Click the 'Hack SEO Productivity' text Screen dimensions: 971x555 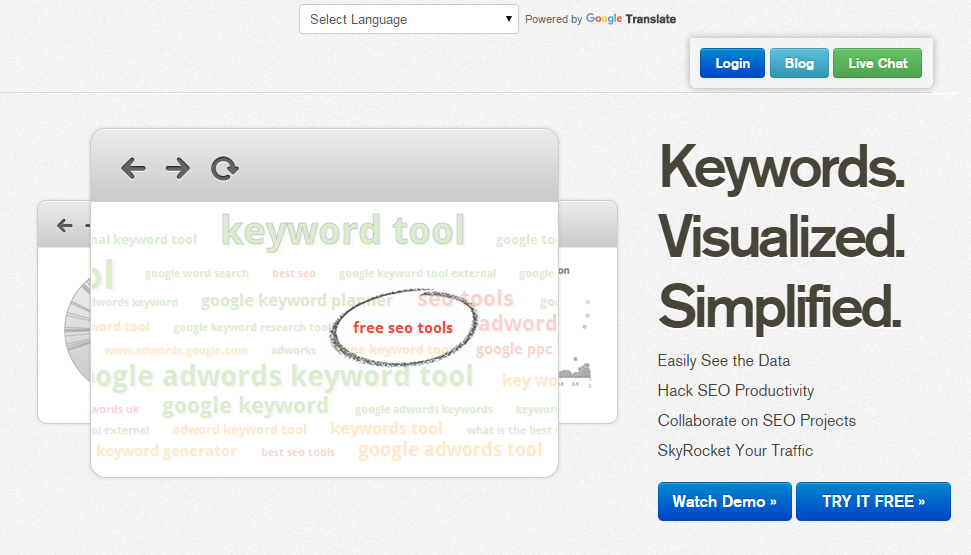[736, 391]
